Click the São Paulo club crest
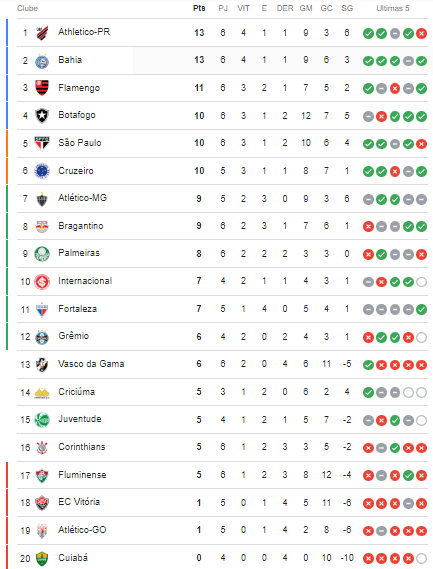Viewport: 433px width, 569px height. 42,143
